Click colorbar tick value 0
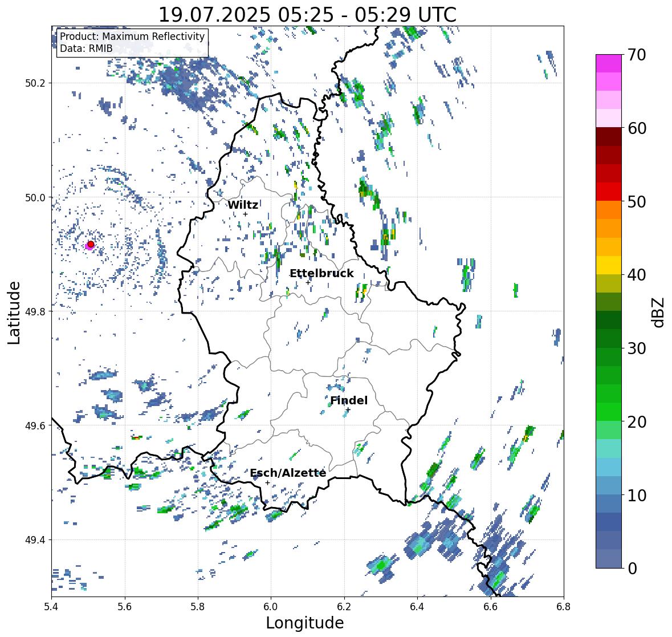 tap(632, 569)
